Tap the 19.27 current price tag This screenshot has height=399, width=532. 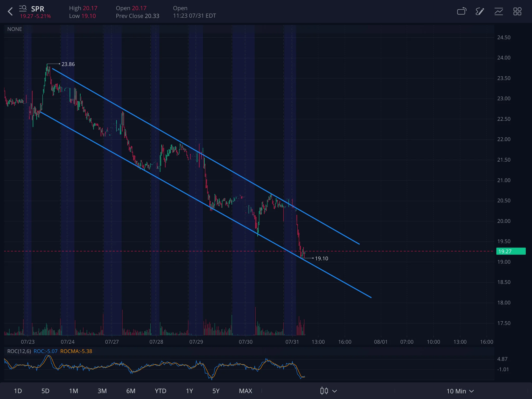(511, 251)
